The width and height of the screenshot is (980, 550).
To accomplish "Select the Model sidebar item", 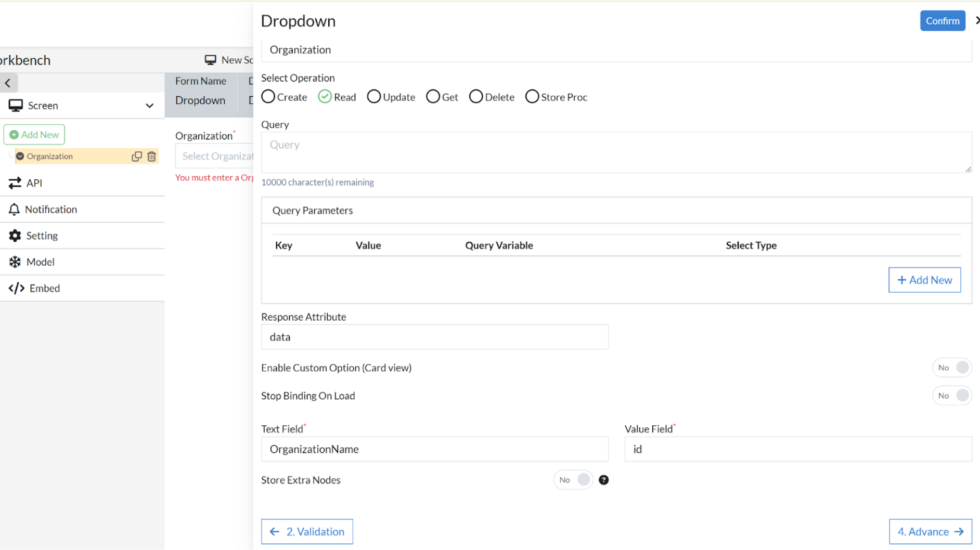I will 40,261.
